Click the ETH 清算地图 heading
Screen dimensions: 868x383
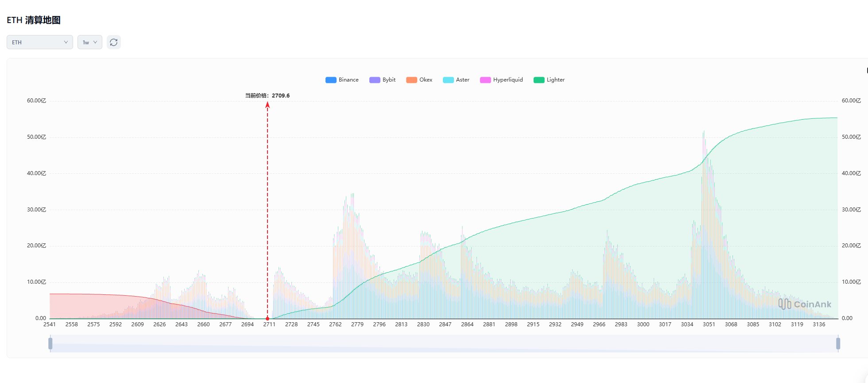pyautogui.click(x=34, y=20)
